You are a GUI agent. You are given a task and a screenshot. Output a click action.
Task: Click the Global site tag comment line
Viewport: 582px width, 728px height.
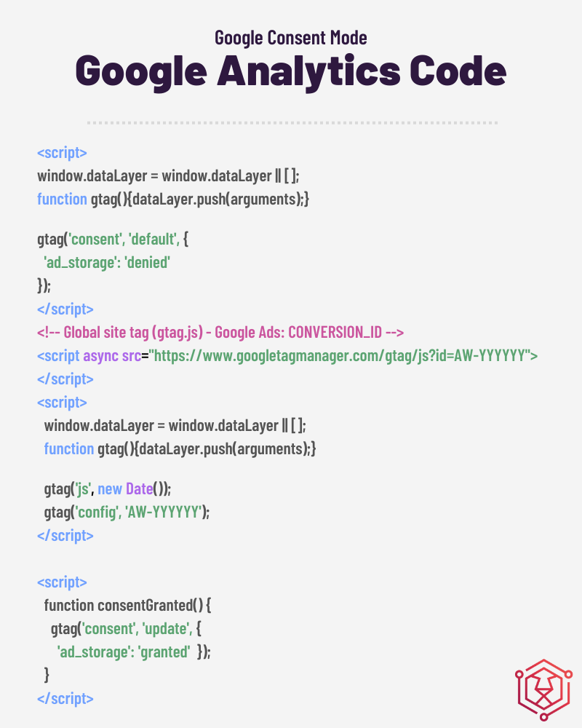tap(220, 333)
